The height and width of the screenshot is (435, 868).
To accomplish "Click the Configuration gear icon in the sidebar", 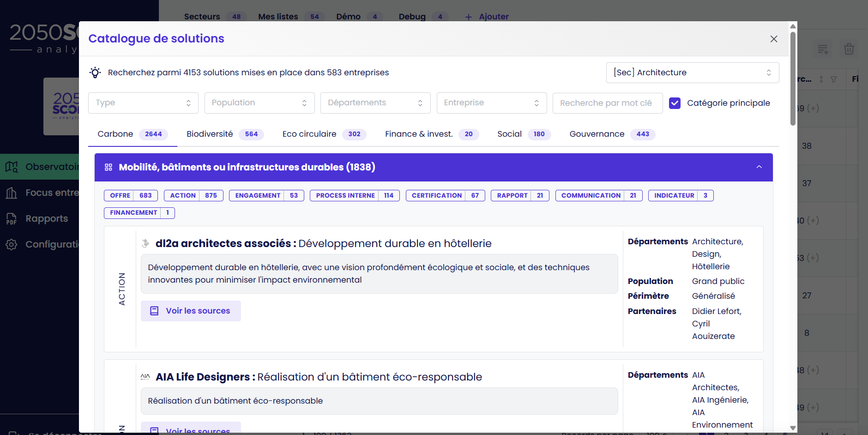I will coord(12,244).
